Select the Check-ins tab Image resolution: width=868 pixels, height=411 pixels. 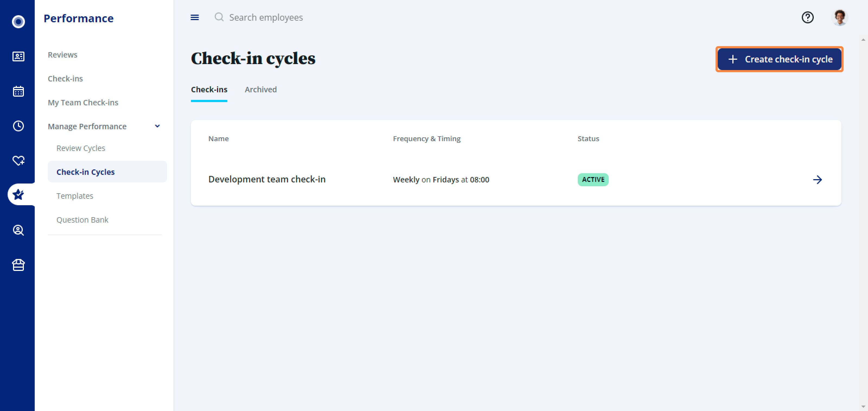point(209,89)
